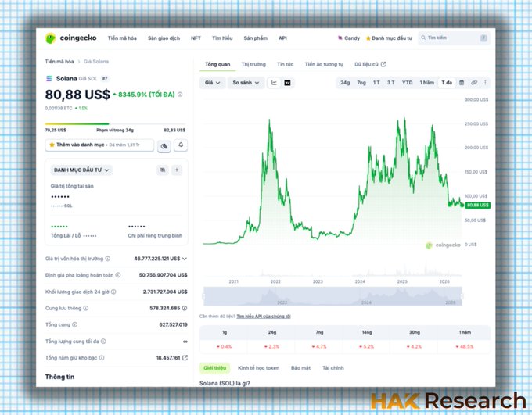Open the So sánh dropdown
This screenshot has height=415, width=532.
[x=246, y=83]
